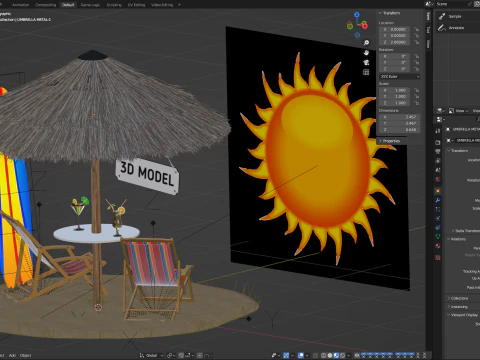This screenshot has height=360, width=480.
Task: Expand the Collections panel
Action: 458,298
